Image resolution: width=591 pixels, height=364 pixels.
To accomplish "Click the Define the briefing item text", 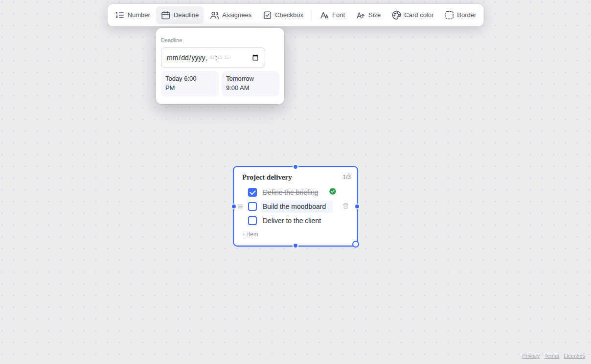I will tap(290, 192).
